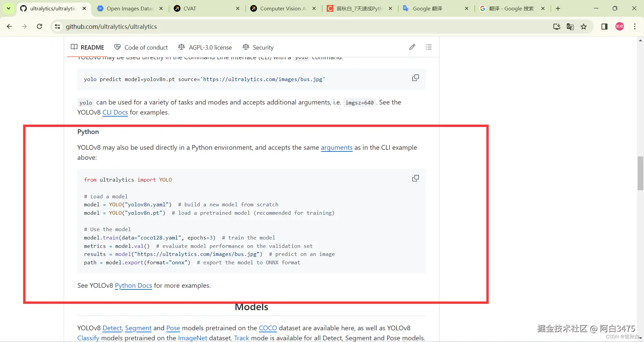Close the CVAT tab
Viewport: 644px width, 342px height.
pos(237,9)
